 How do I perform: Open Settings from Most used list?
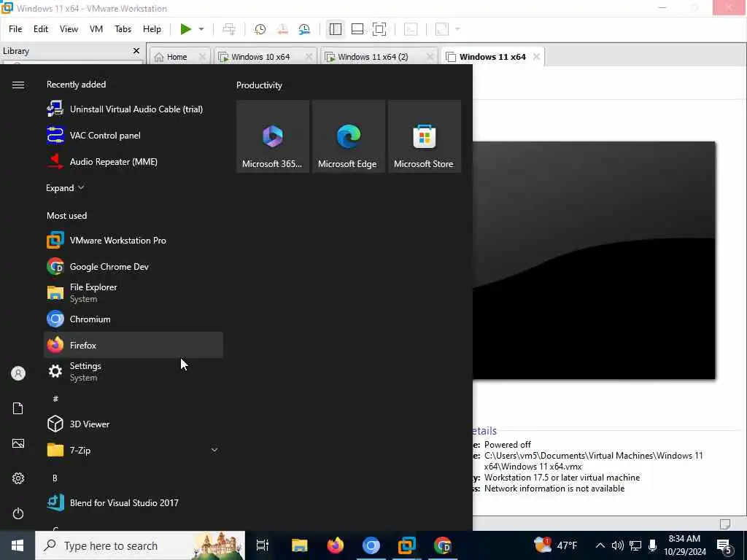click(133, 371)
